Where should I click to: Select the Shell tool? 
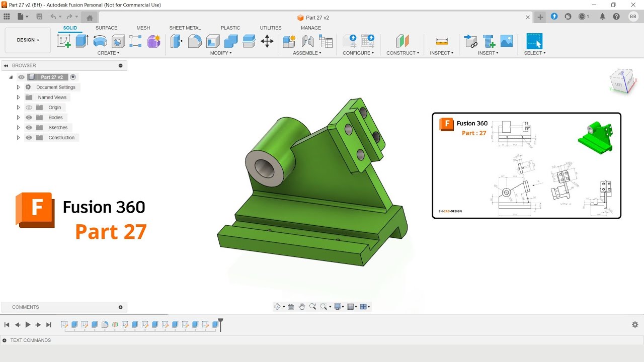point(213,41)
